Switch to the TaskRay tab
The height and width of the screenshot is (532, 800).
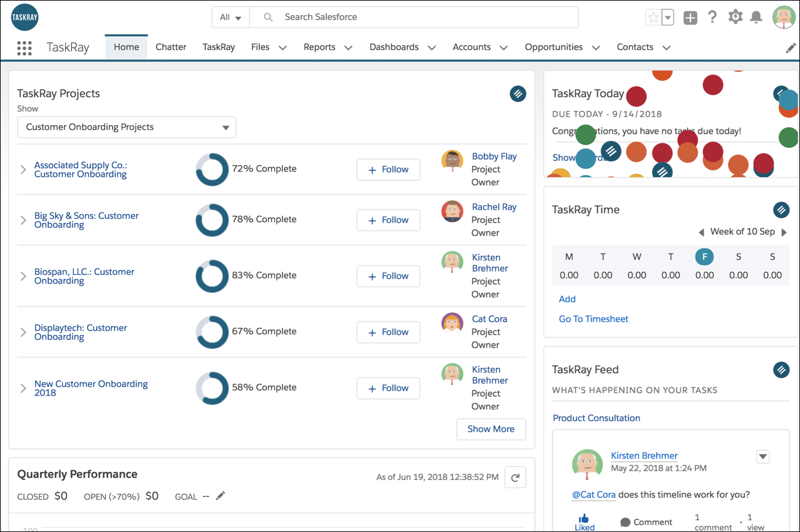(x=219, y=47)
